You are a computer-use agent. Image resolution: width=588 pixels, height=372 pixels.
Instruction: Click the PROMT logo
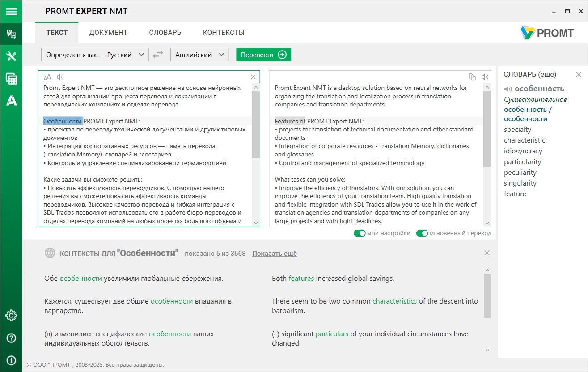pos(547,33)
